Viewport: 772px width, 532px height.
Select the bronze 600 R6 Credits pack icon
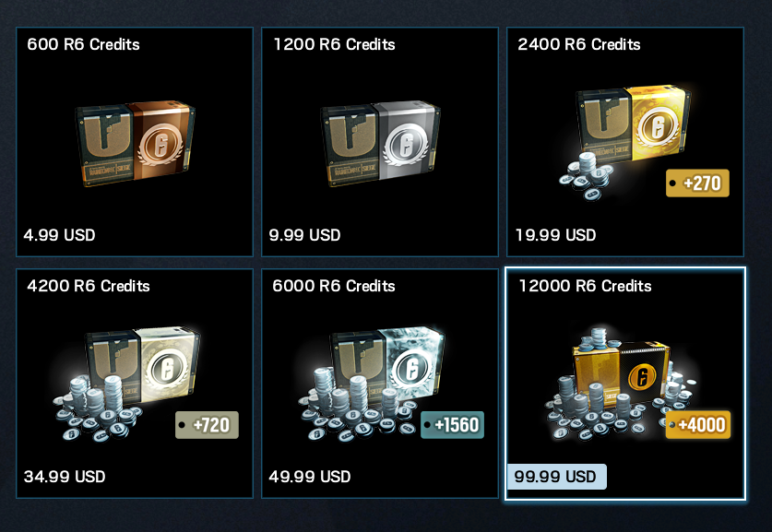(x=135, y=144)
